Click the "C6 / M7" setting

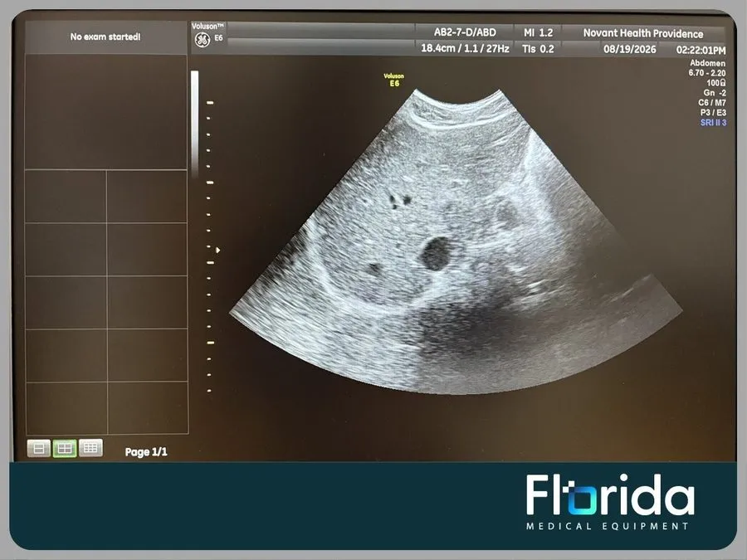(712, 102)
